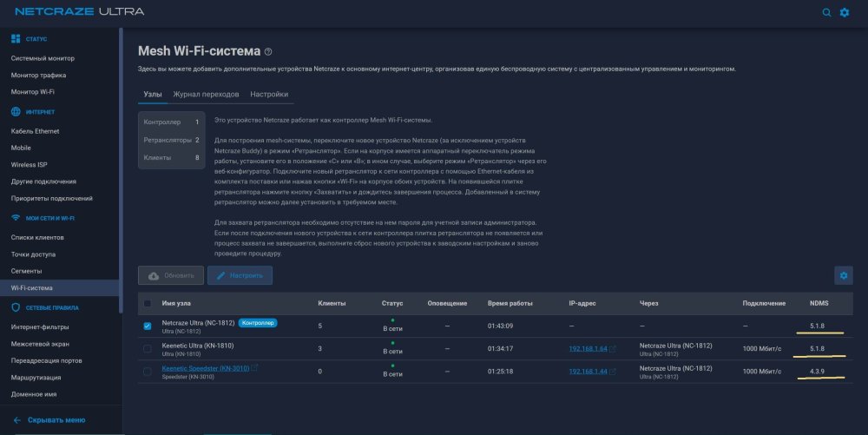Open Другие подключения in sidebar
This screenshot has height=435, width=868.
43,181
